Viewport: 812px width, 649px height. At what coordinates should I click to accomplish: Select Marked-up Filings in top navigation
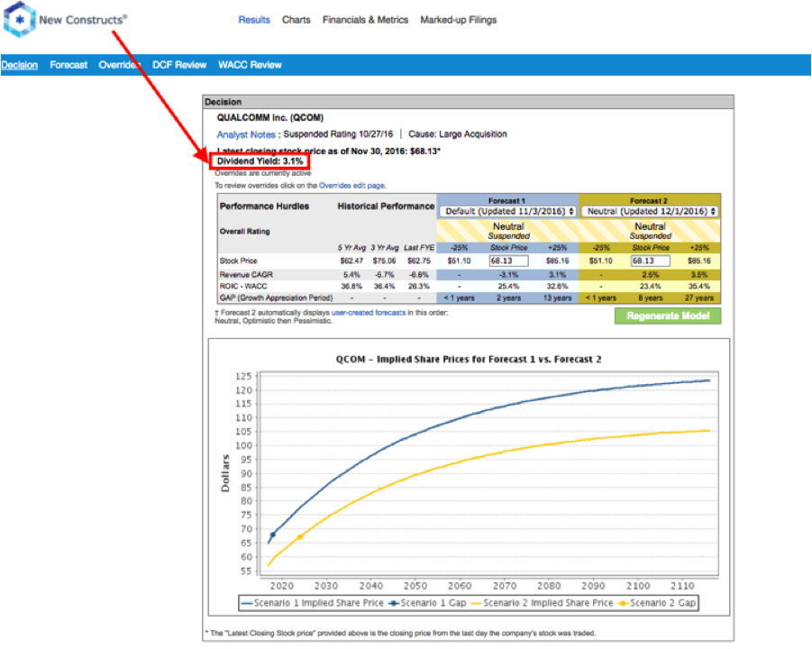(x=458, y=20)
